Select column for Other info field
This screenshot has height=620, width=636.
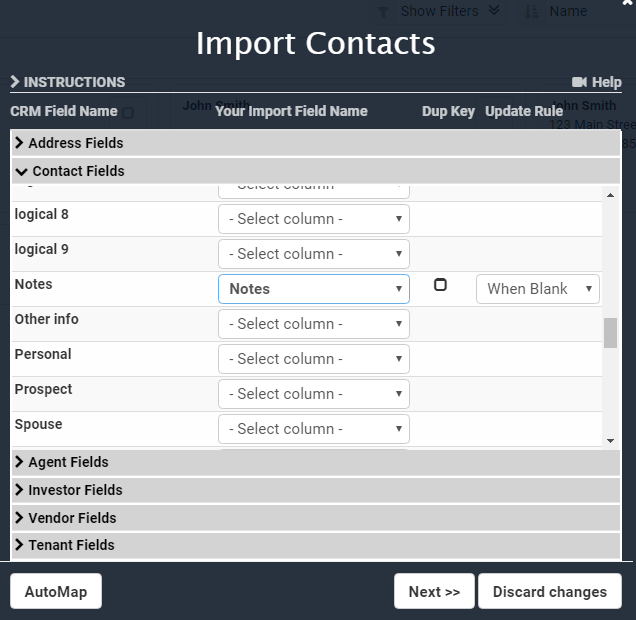point(313,324)
